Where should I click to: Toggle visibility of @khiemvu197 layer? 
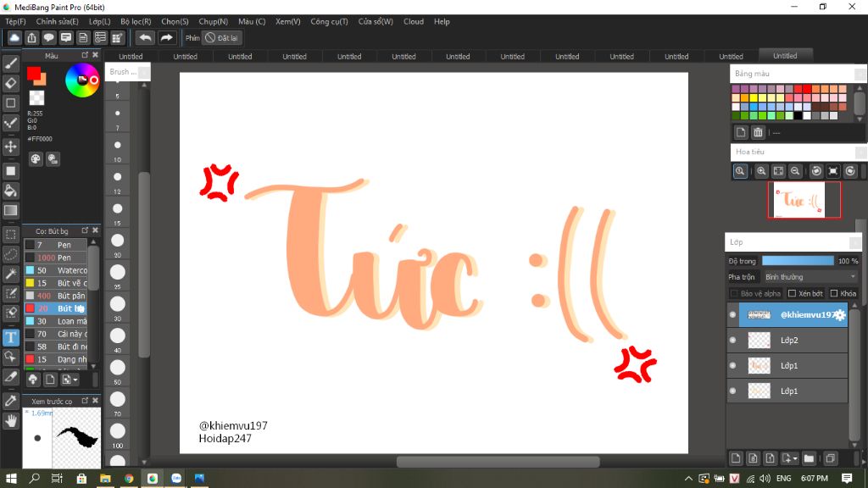(x=733, y=315)
